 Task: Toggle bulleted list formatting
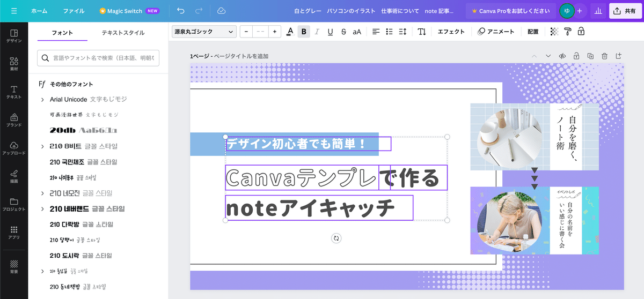coord(389,32)
